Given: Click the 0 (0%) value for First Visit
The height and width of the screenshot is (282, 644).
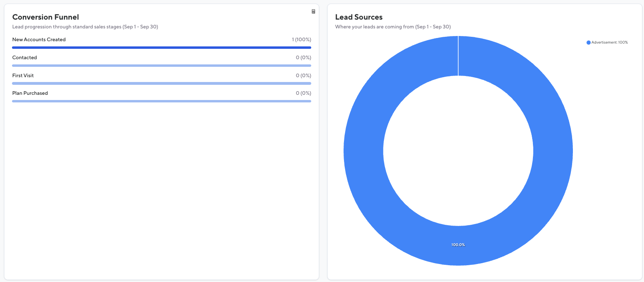Looking at the screenshot, I should (x=303, y=76).
